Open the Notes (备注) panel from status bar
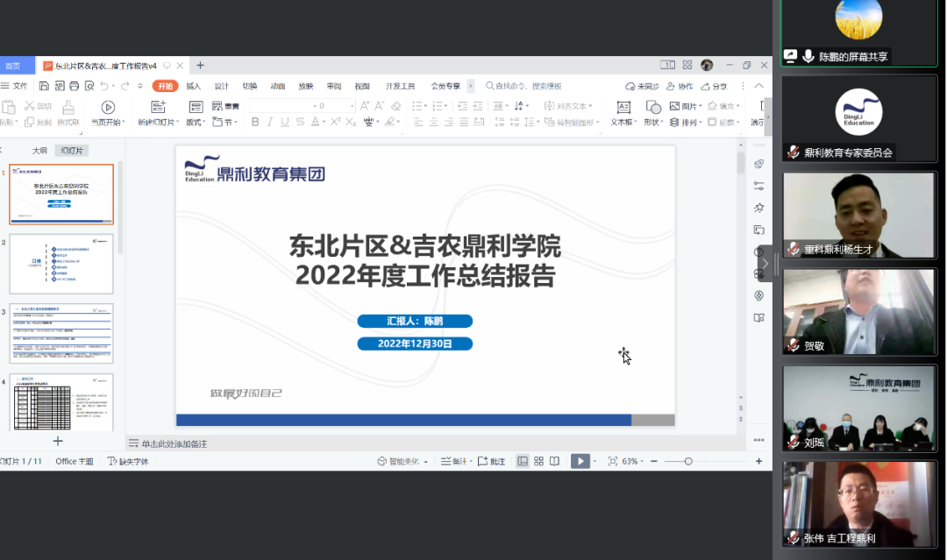Image resolution: width=947 pixels, height=560 pixels. (453, 461)
